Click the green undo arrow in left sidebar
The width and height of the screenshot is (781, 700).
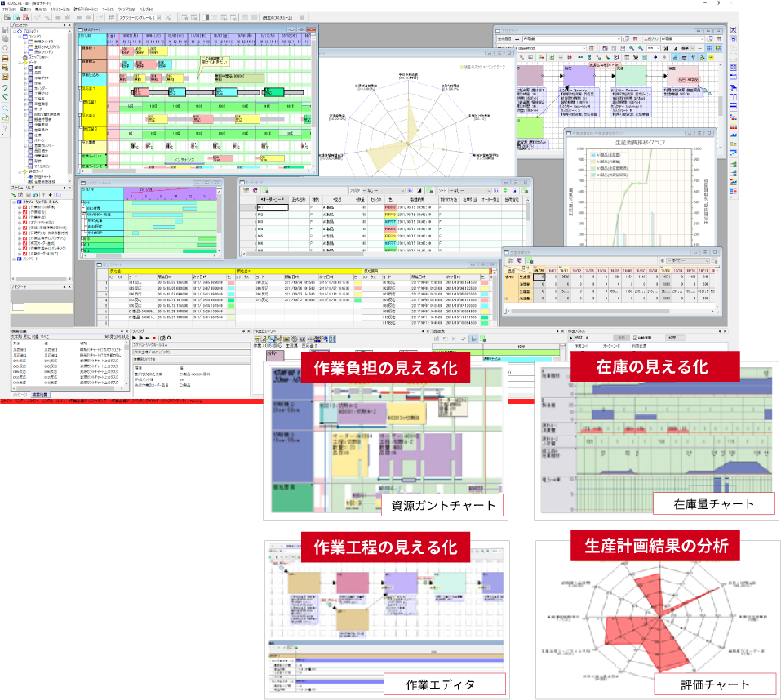tap(5, 87)
